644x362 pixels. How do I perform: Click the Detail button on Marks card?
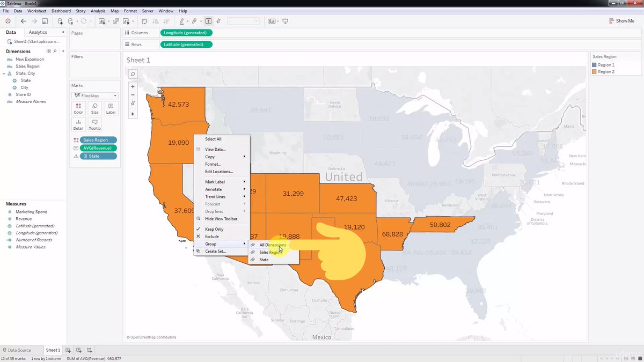[x=78, y=124]
